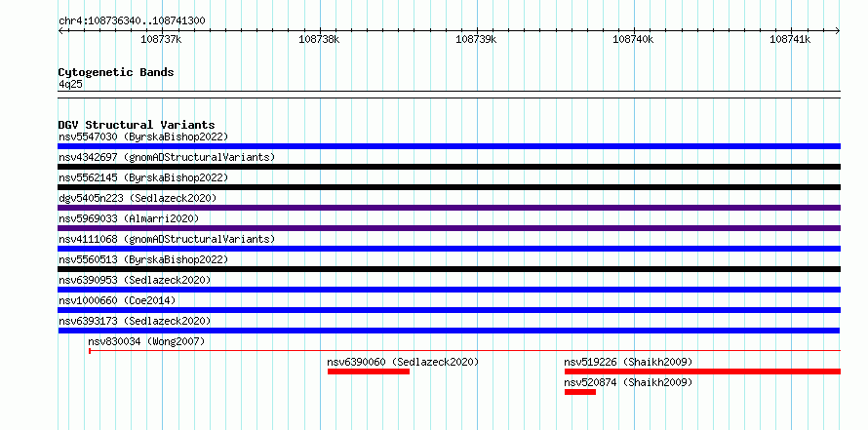
Task: Select the blue bar under nsv4111068
Action: (x=449, y=249)
